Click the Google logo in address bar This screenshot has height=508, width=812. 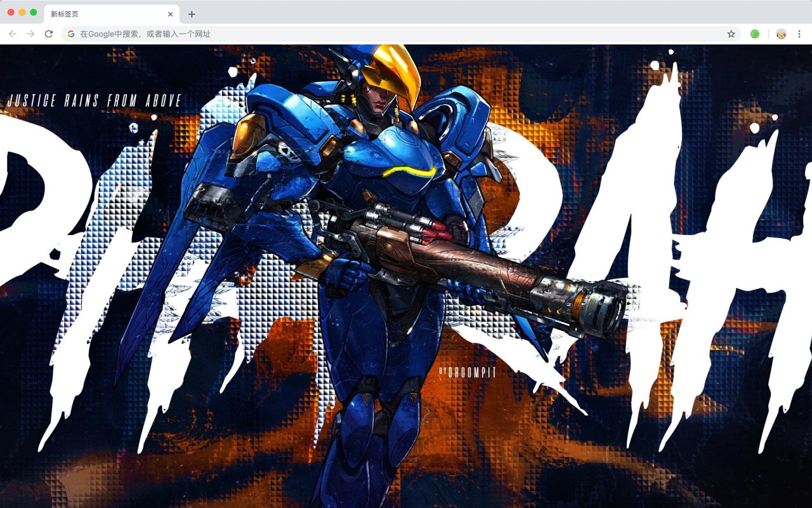click(x=71, y=34)
